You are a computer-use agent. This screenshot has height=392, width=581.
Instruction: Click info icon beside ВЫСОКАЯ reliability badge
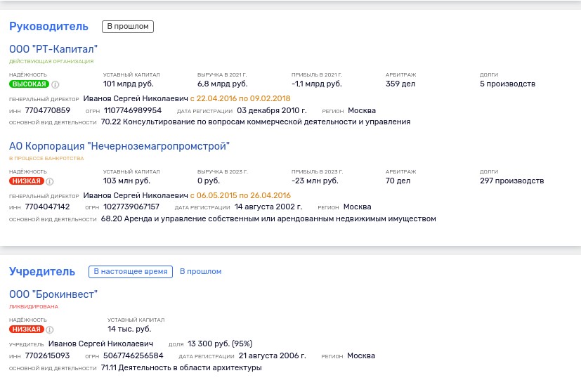[56, 84]
